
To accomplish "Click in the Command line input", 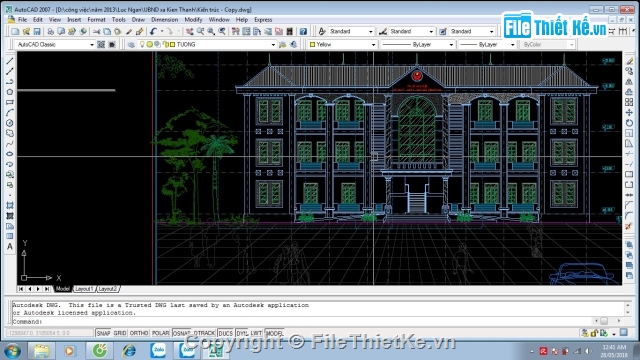I will pos(318,321).
